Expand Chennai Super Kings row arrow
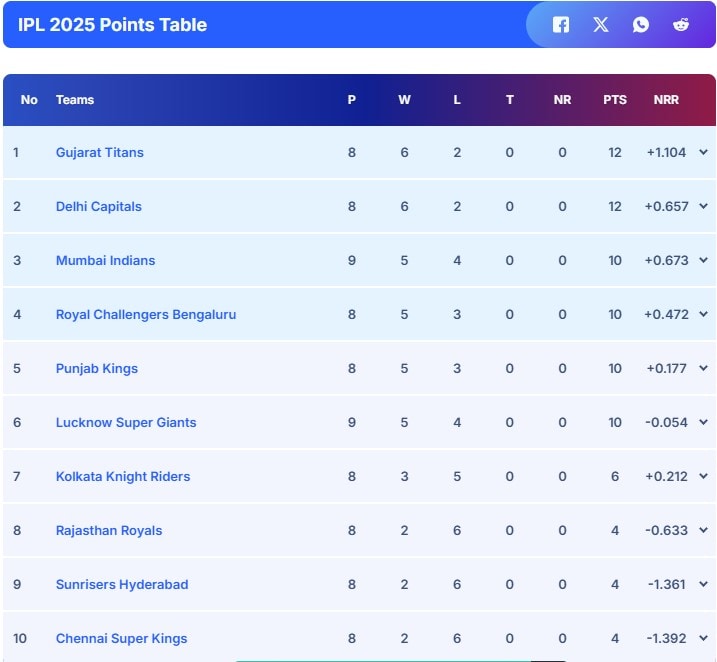This screenshot has width=717, height=662. [x=703, y=639]
